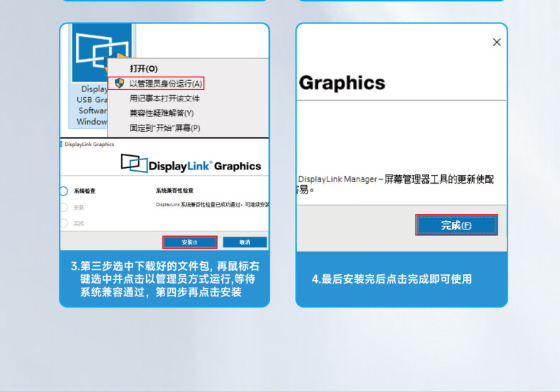Click the 系统兼容性检查 heading text
Image resolution: width=560 pixels, height=392 pixels.
(174, 191)
